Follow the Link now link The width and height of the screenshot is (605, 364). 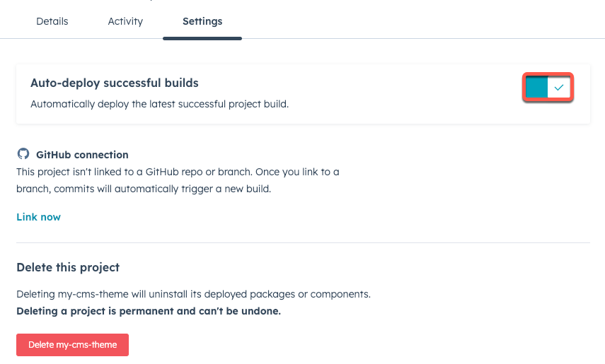point(39,217)
